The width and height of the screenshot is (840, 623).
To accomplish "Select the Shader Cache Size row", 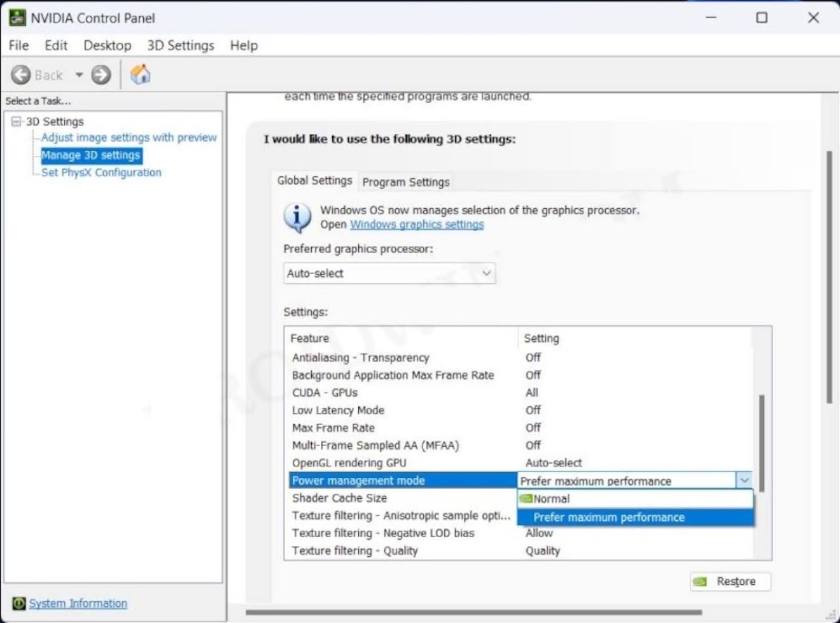I will click(402, 498).
